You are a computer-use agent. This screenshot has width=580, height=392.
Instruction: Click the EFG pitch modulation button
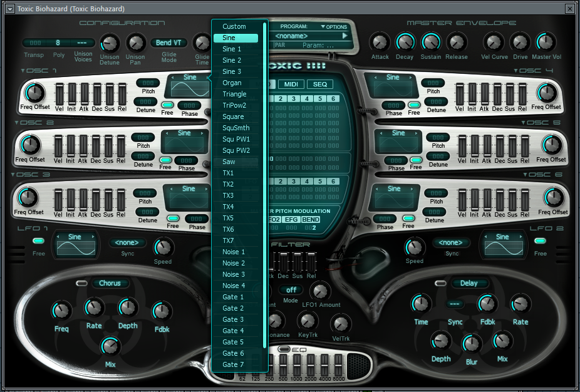pyautogui.click(x=291, y=219)
